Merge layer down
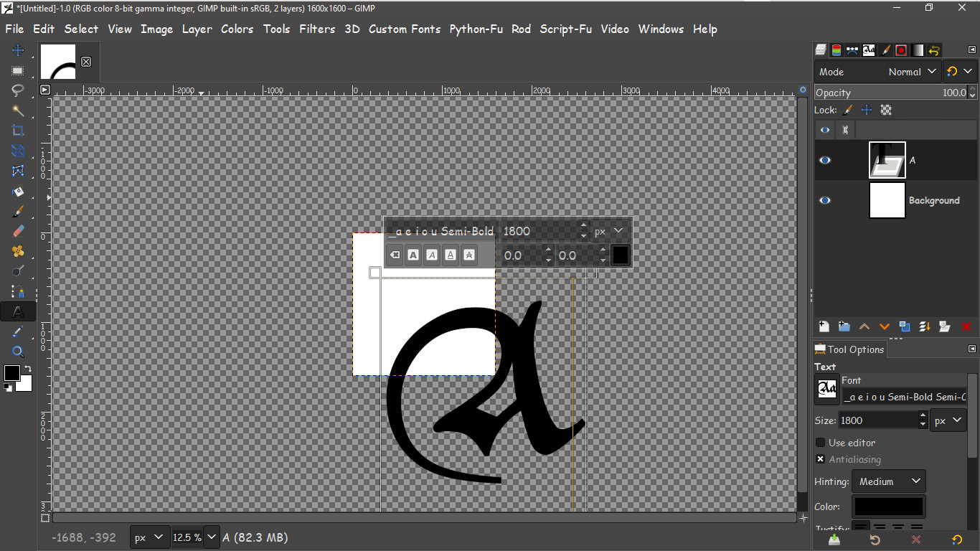 pos(925,326)
